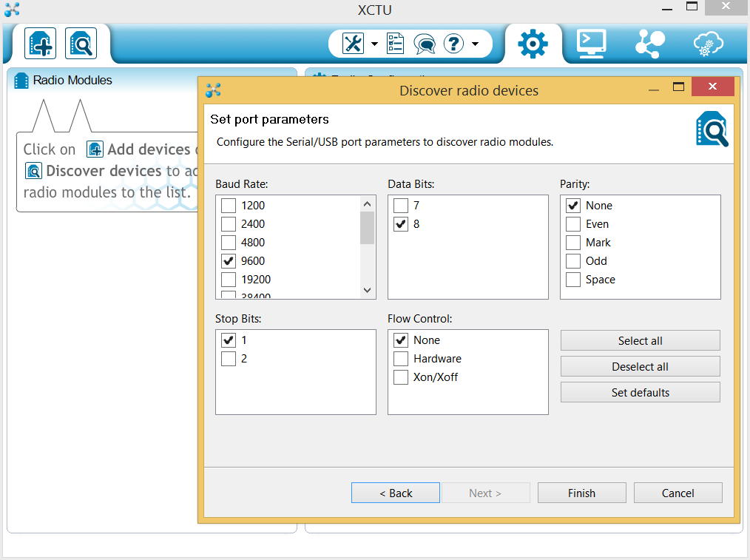Expand the Tools dropdown arrow
This screenshot has width=750, height=560.
(374, 44)
